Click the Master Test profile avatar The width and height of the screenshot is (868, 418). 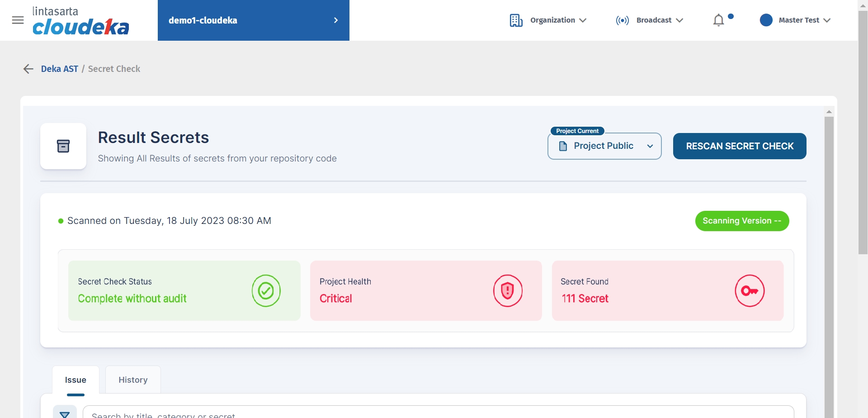point(766,20)
